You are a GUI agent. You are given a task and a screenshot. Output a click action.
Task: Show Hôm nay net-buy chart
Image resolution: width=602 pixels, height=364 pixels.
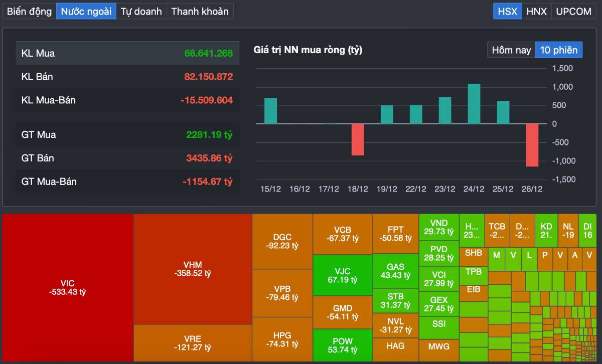click(511, 50)
